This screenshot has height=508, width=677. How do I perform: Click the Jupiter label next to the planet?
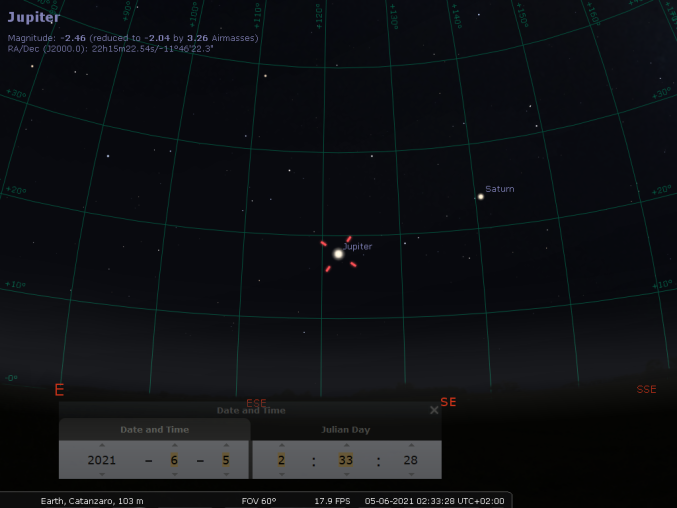357,246
